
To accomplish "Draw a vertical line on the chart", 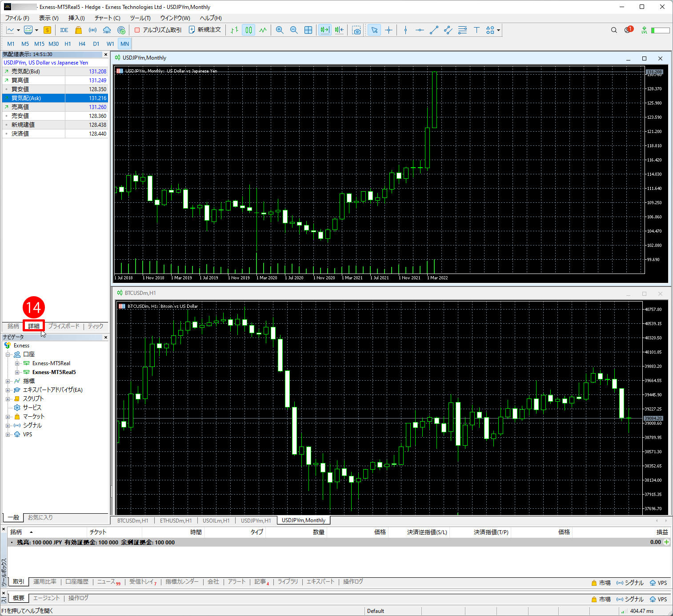I will tap(405, 30).
